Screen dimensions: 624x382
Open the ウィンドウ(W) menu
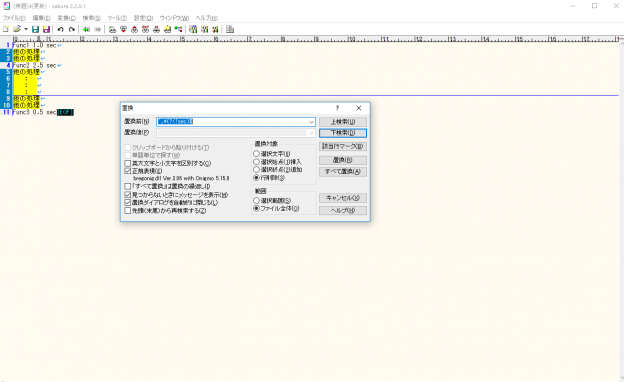pyautogui.click(x=174, y=18)
